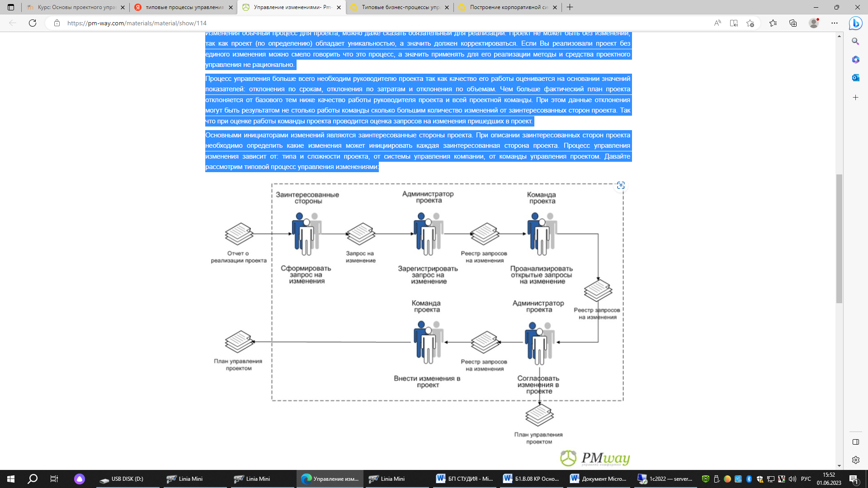The image size is (868, 488).
Task: Click the page vertical scrollbar thumb
Action: pos(839,239)
